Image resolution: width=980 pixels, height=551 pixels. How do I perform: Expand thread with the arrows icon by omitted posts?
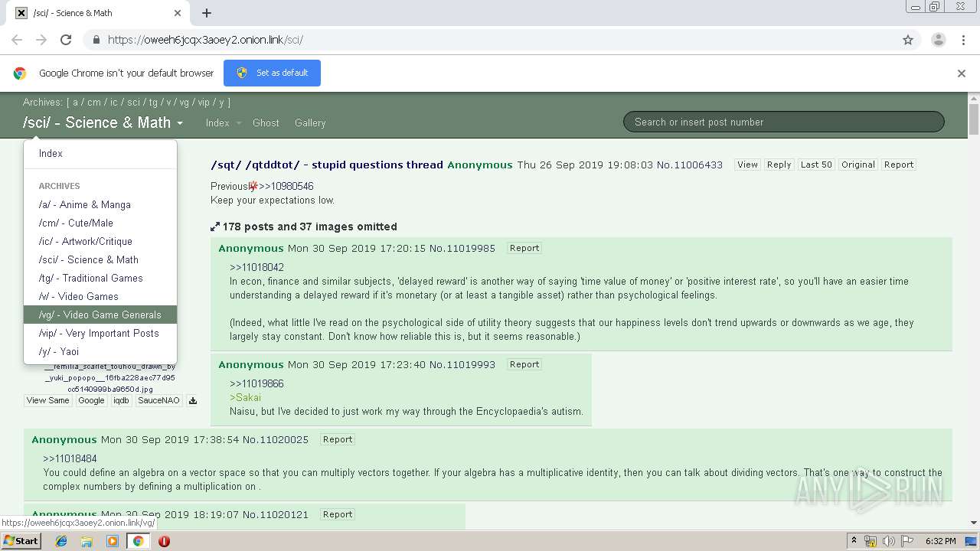(x=215, y=227)
